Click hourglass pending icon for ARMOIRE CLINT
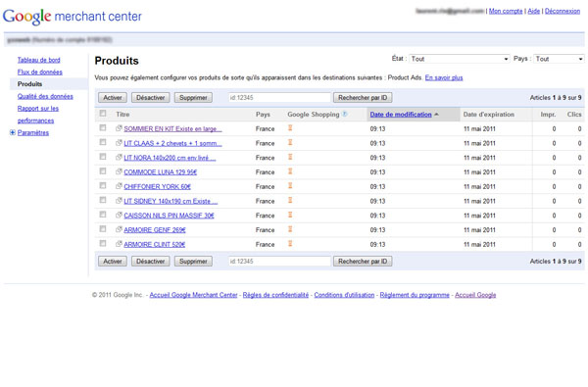This screenshot has width=588, height=387. [x=290, y=243]
